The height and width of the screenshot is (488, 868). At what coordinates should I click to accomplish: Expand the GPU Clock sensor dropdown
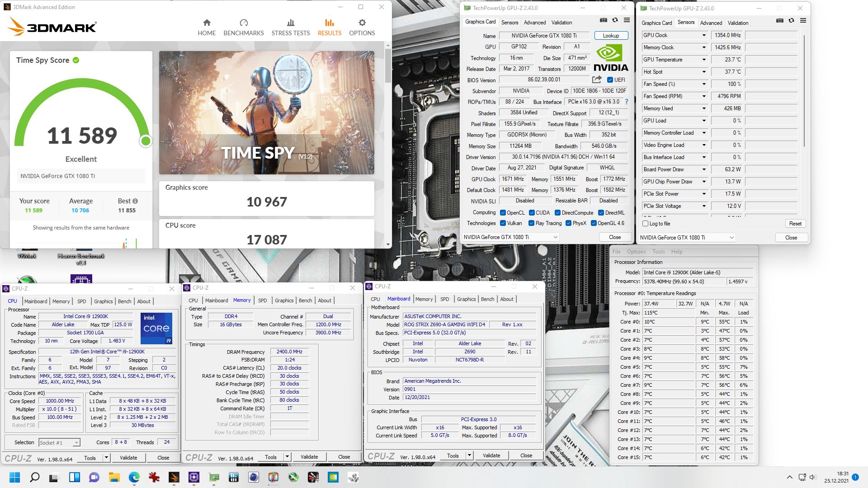(704, 35)
